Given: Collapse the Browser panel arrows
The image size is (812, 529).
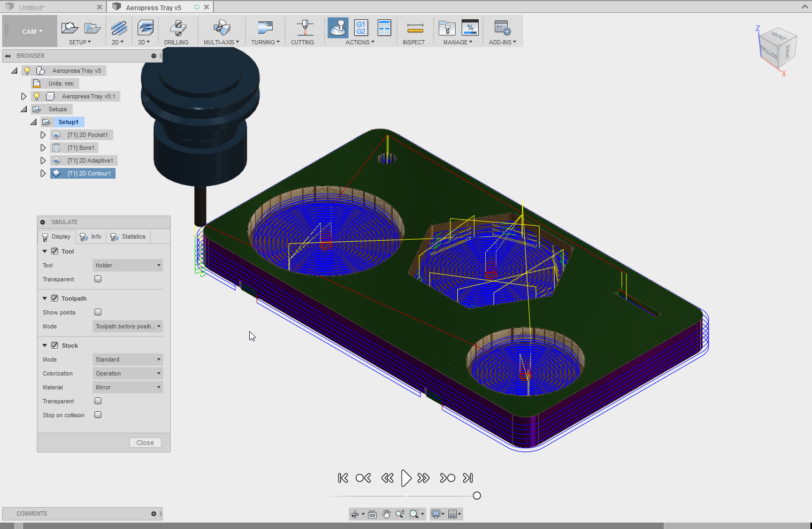Looking at the screenshot, I should pos(7,56).
